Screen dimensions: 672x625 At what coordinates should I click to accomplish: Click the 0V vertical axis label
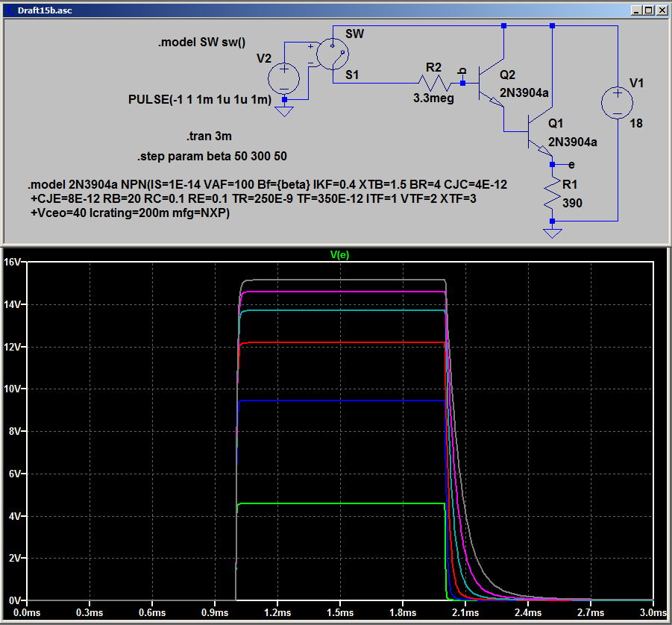tap(14, 600)
